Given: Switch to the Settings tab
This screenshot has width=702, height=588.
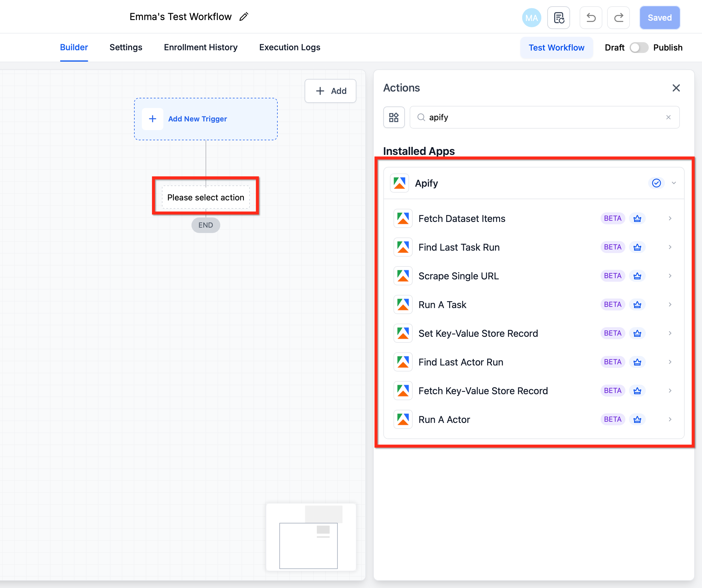Looking at the screenshot, I should pos(126,48).
